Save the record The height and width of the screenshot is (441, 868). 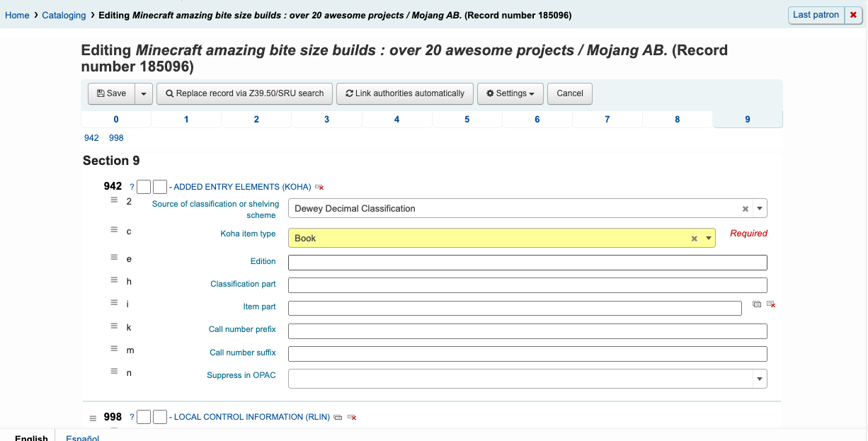tap(111, 93)
